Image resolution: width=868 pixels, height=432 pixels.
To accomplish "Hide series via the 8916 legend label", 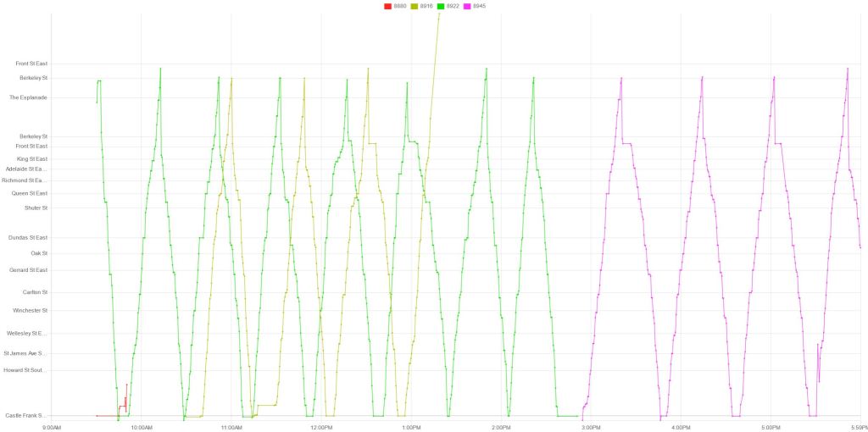I will 426,6.
